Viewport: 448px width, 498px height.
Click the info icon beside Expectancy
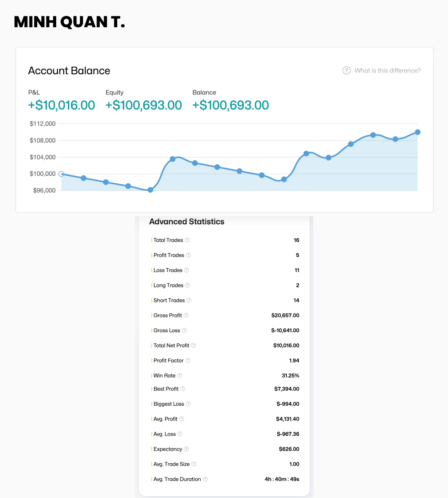(186, 449)
